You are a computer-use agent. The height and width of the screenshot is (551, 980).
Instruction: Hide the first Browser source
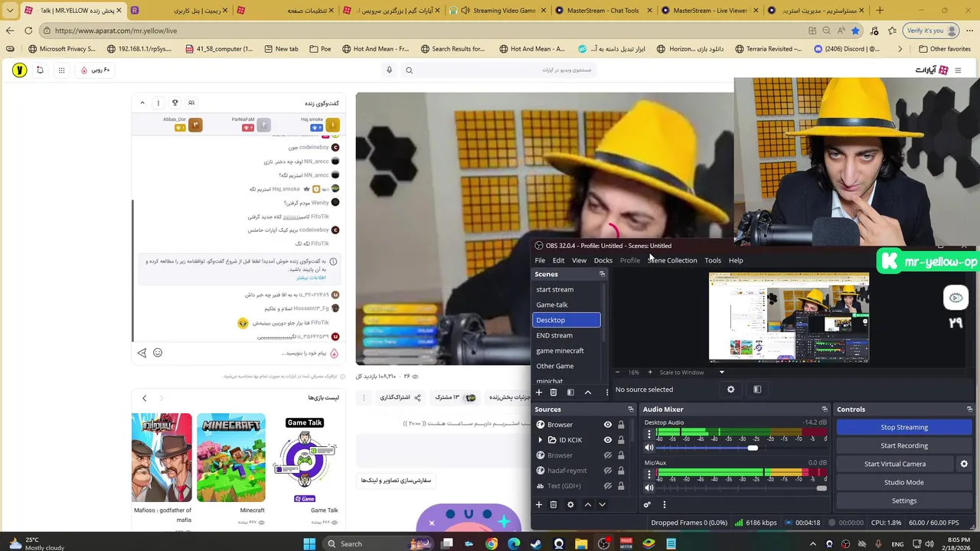608,425
